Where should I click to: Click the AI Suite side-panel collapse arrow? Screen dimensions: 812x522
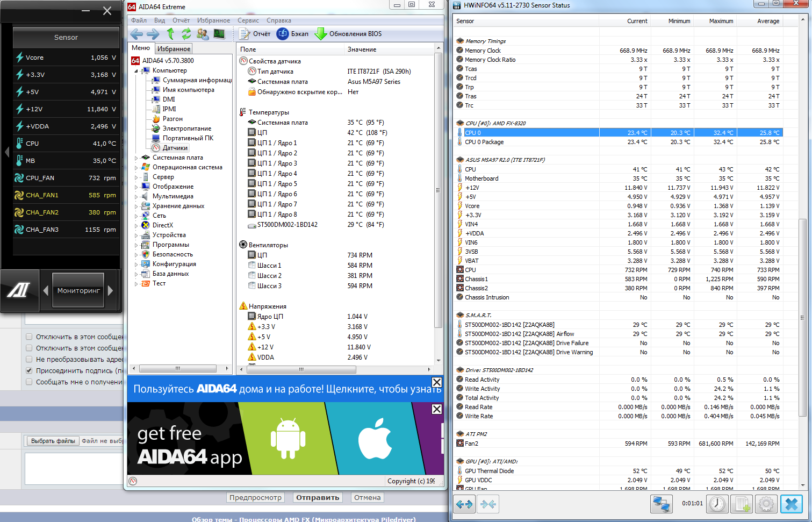tap(6, 152)
